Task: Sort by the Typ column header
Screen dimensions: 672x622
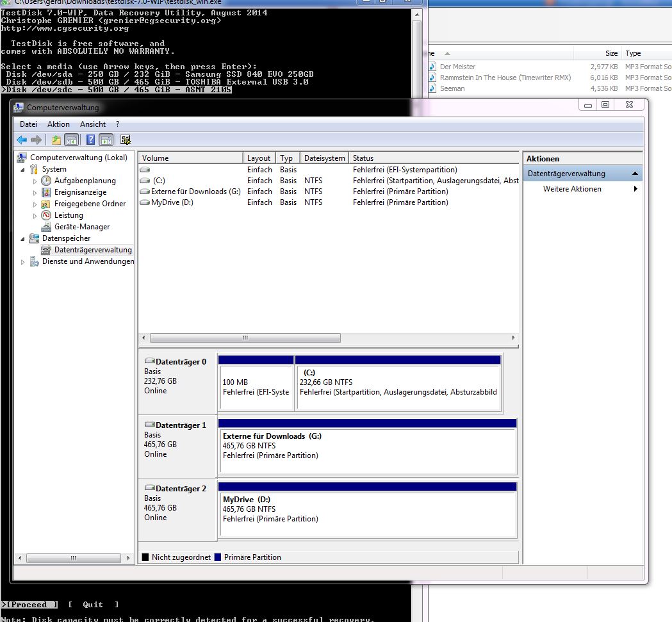Action: tap(288, 158)
